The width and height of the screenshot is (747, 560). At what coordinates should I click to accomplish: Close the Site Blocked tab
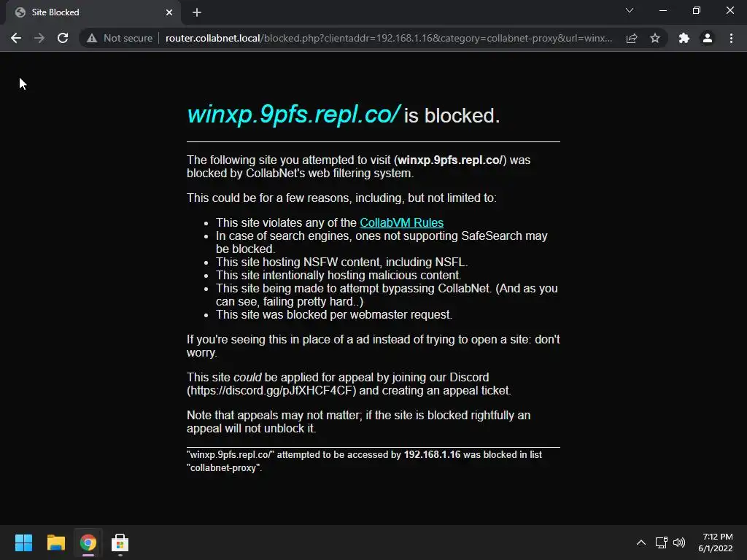pyautogui.click(x=169, y=12)
